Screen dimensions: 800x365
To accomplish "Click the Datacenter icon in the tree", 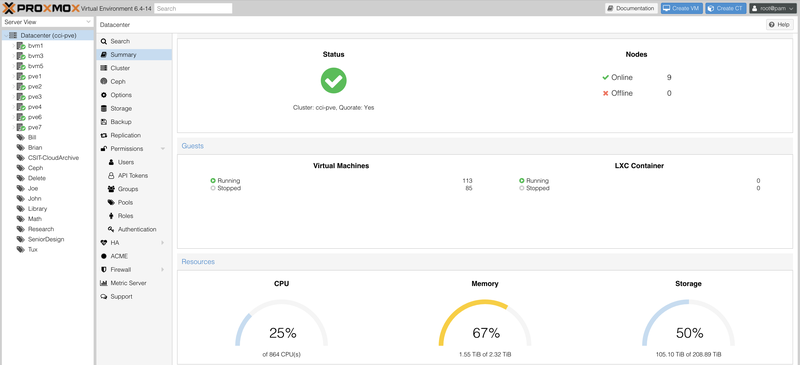I will (13, 36).
